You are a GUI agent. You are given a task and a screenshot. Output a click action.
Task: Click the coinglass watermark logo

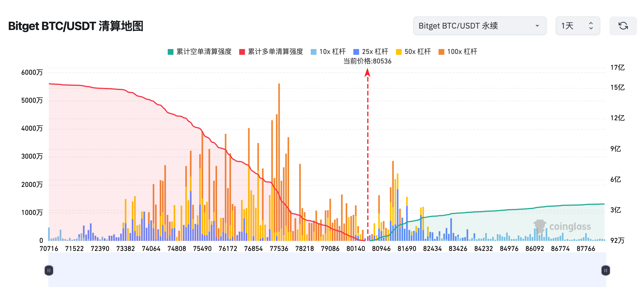(x=562, y=227)
